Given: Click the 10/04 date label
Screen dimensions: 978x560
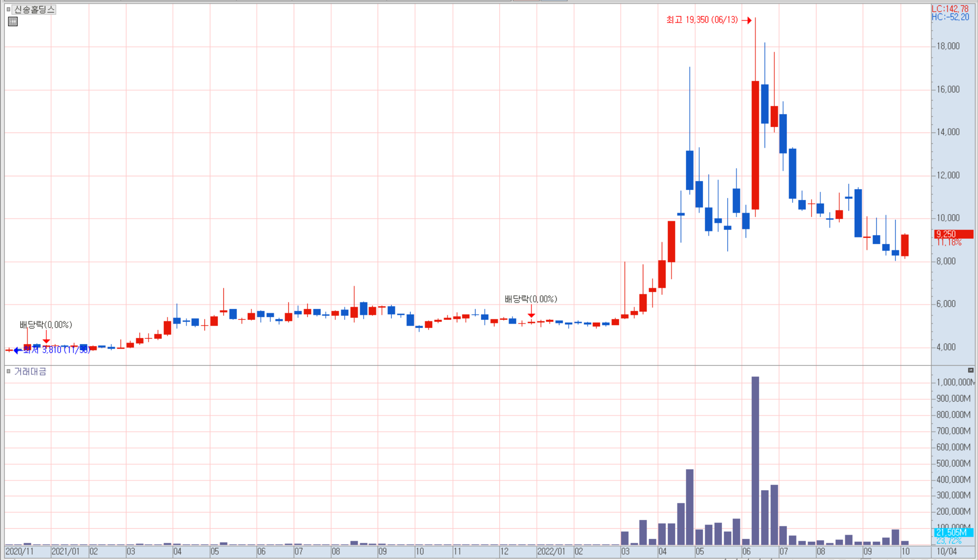Looking at the screenshot, I should (x=946, y=551).
